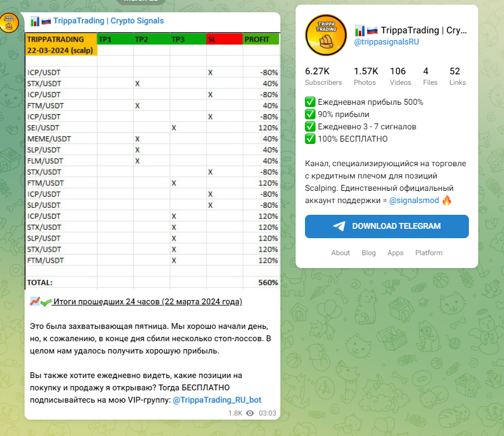
Task: Select the 6.27K Subscribers counter
Action: coord(323,77)
